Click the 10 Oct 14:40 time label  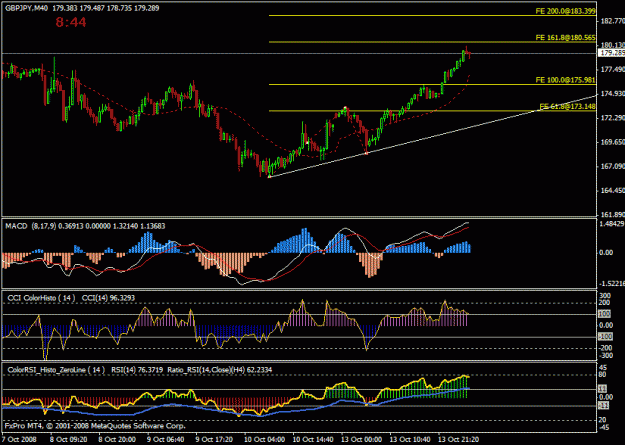click(312, 439)
